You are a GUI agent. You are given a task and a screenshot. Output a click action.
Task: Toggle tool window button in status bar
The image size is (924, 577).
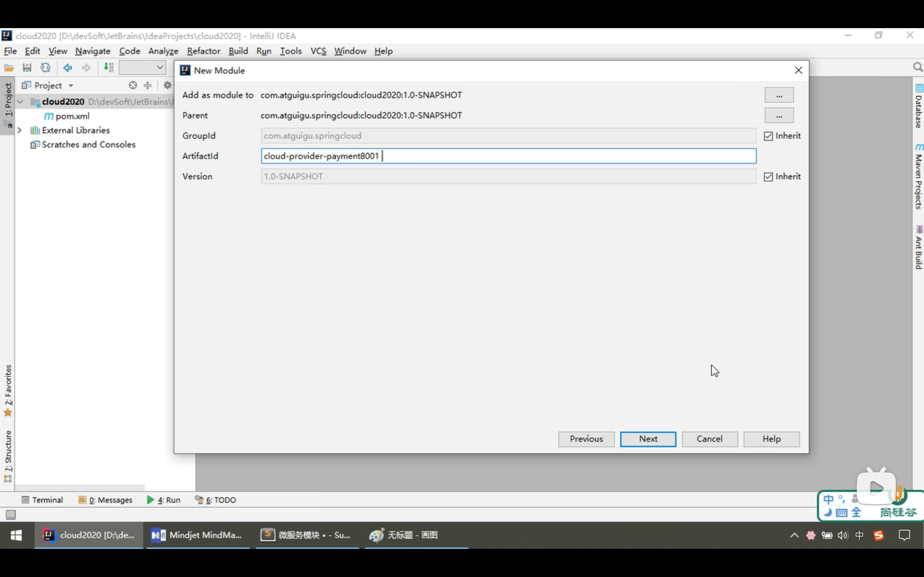pos(11,515)
